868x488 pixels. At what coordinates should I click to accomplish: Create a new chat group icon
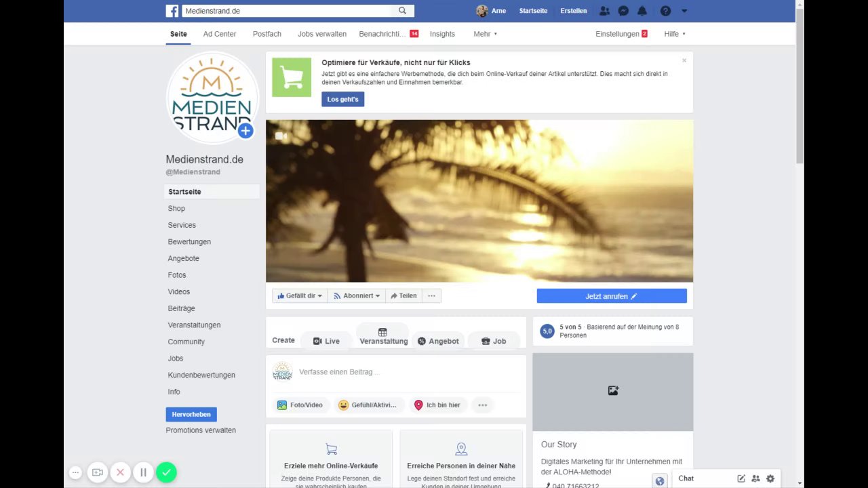[755, 479]
